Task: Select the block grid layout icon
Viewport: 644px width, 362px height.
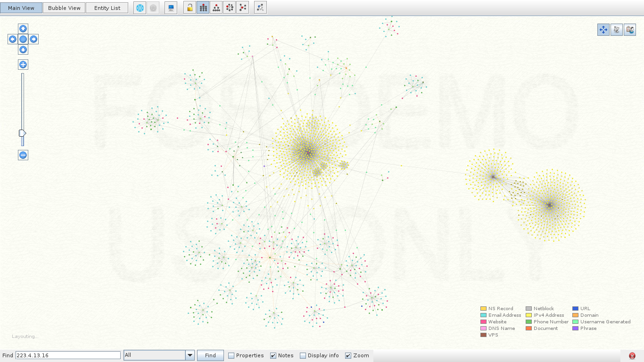Action: coord(203,8)
